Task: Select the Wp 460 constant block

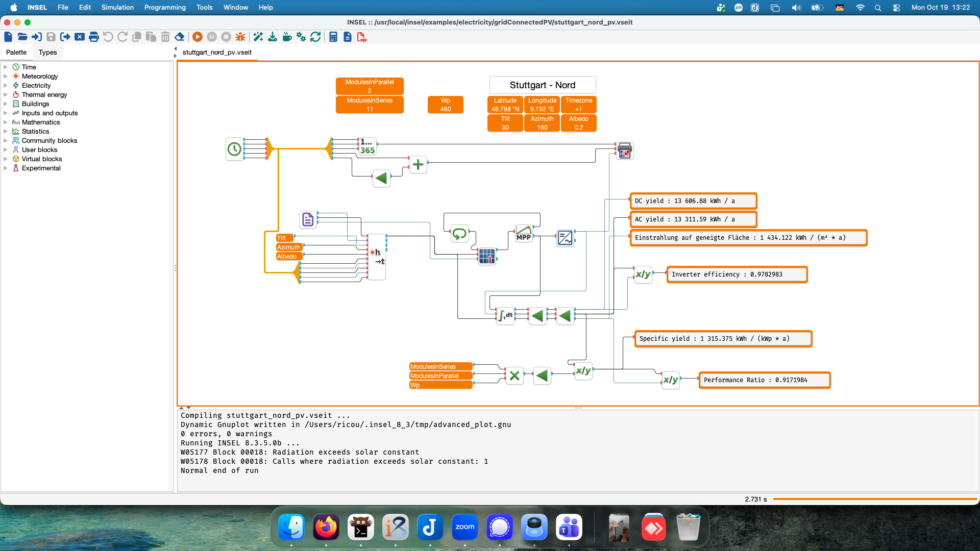Action: tap(446, 105)
